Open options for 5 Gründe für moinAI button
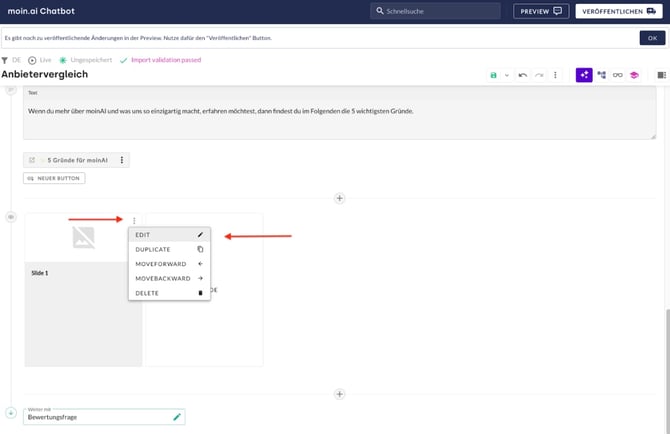Viewport: 670px width, 434px height. point(122,160)
